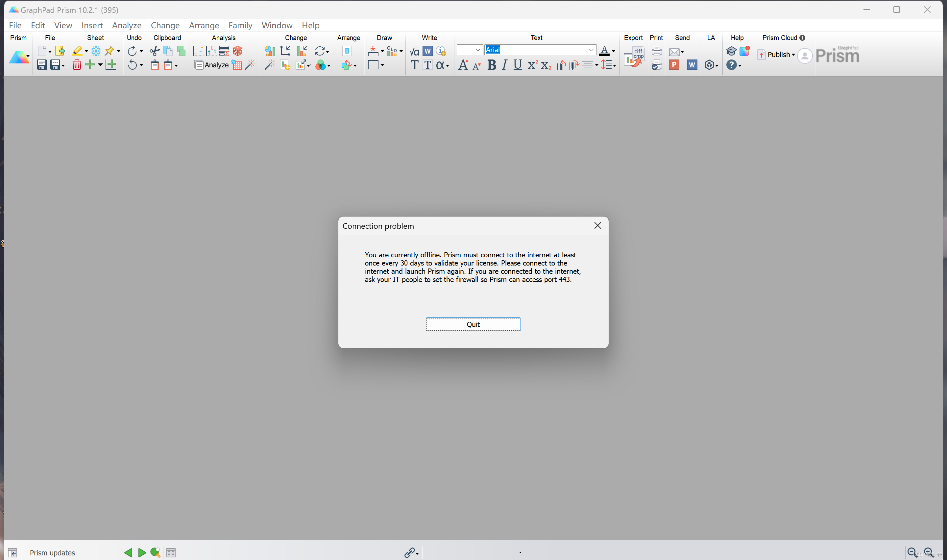Viewport: 947px width, 560px height.
Task: Click the link indicator in status bar
Action: (x=411, y=552)
